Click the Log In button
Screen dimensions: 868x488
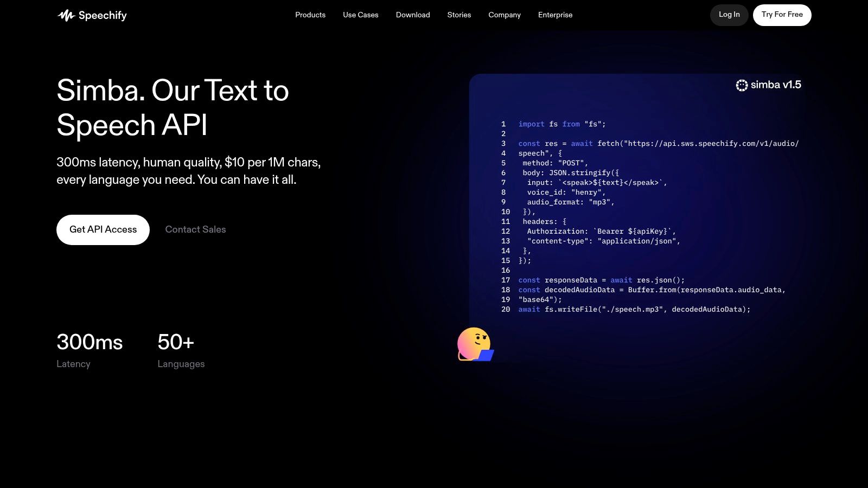point(729,15)
